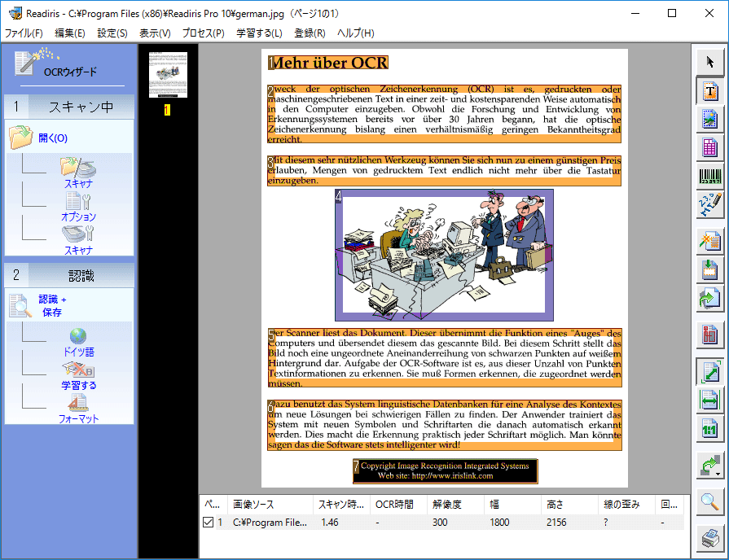
Task: Click the 1.46 scan time value
Action: click(x=330, y=523)
